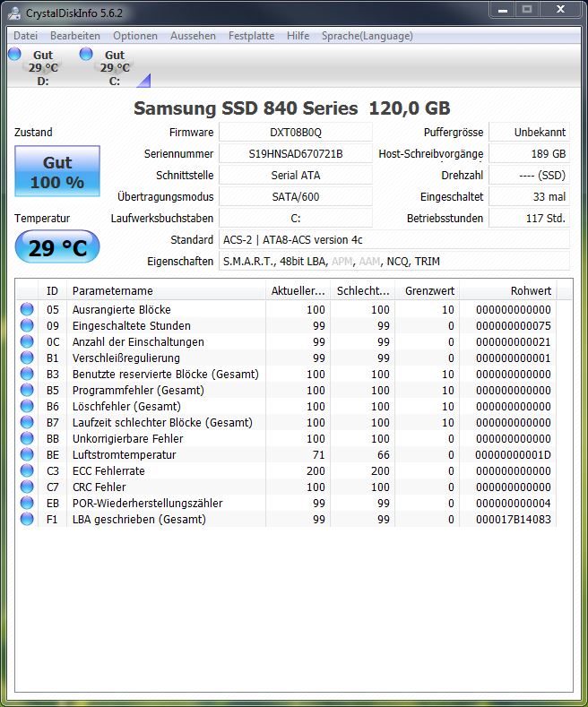Click the Firmware field DXT08B0Q
The height and width of the screenshot is (707, 588).
tap(296, 132)
